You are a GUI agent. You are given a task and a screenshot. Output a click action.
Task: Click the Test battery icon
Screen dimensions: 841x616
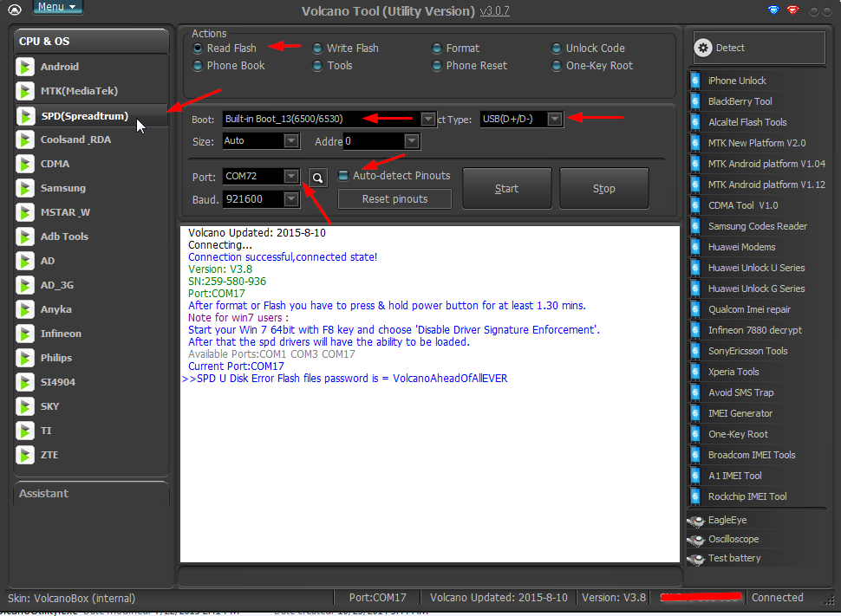point(696,559)
